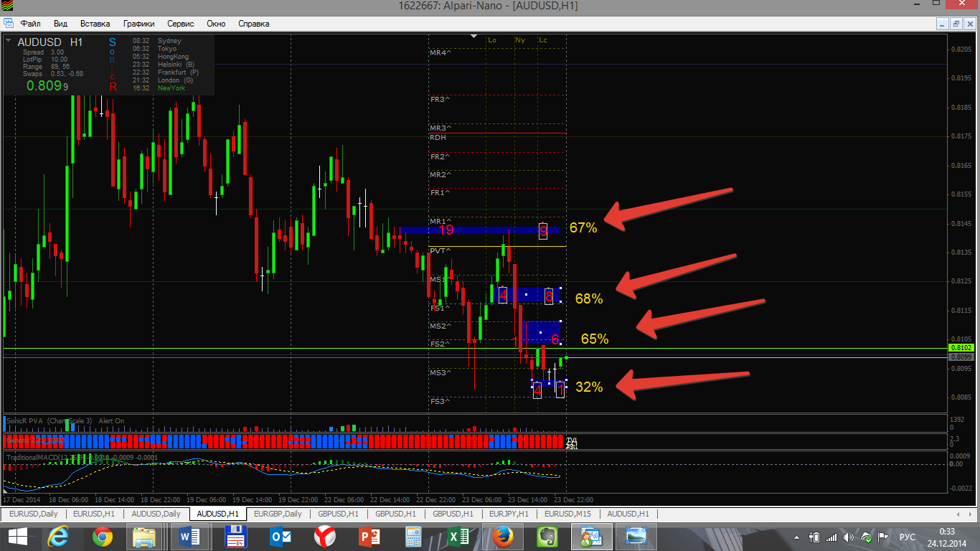Click the FS3^ level label

(440, 401)
